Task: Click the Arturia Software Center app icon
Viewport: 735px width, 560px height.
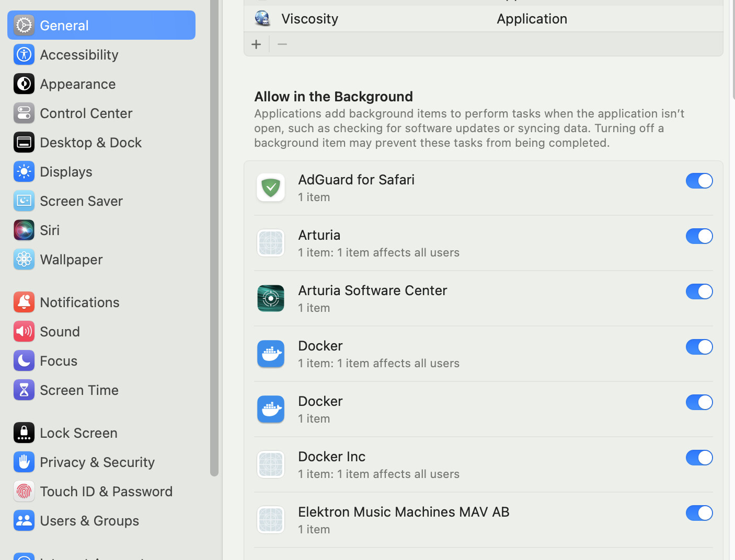Action: [x=271, y=298]
